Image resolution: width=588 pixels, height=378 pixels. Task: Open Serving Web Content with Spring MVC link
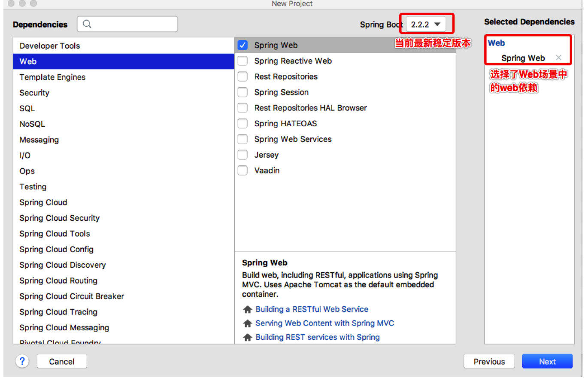[x=325, y=323]
